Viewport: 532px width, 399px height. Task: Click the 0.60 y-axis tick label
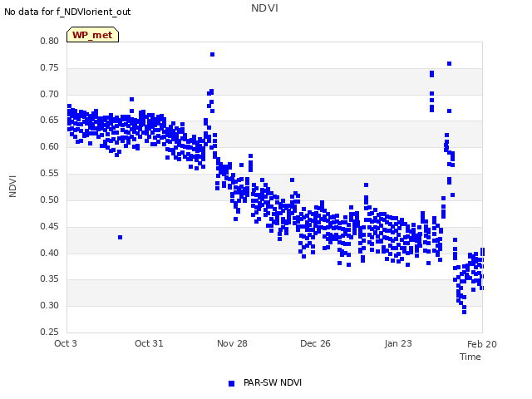coord(50,146)
